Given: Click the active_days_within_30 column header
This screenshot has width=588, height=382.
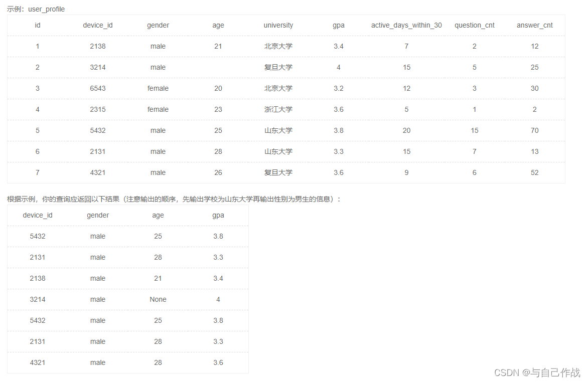Looking at the screenshot, I should point(406,25).
